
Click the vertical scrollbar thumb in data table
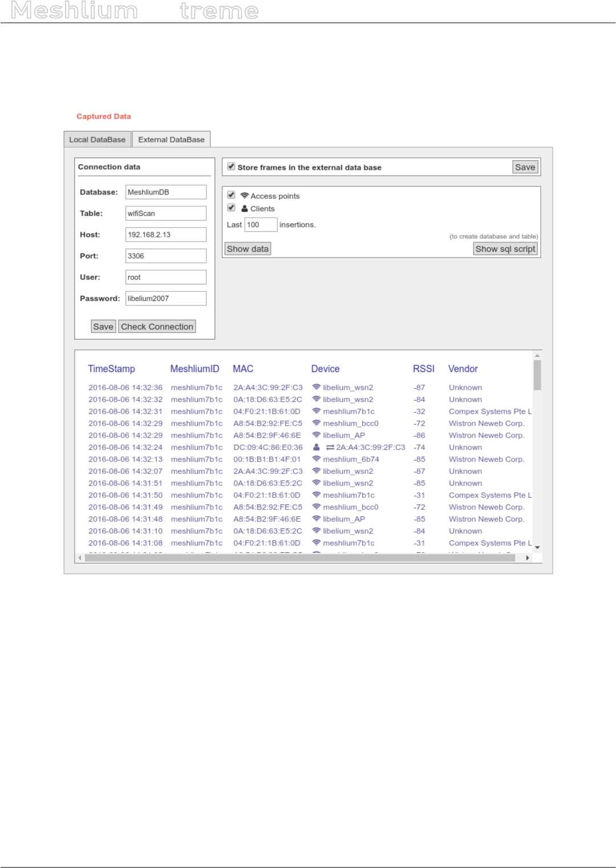[537, 375]
